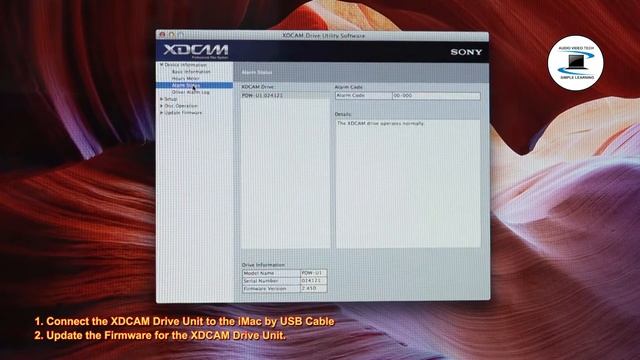Screen dimensions: 640x360
Task: Zoom the XDCAM Drive Utility window
Action: pyautogui.click(x=180, y=35)
